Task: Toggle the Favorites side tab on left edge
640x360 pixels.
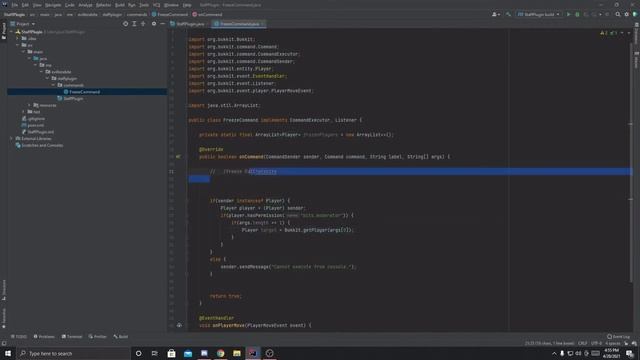Action: pos(4,318)
